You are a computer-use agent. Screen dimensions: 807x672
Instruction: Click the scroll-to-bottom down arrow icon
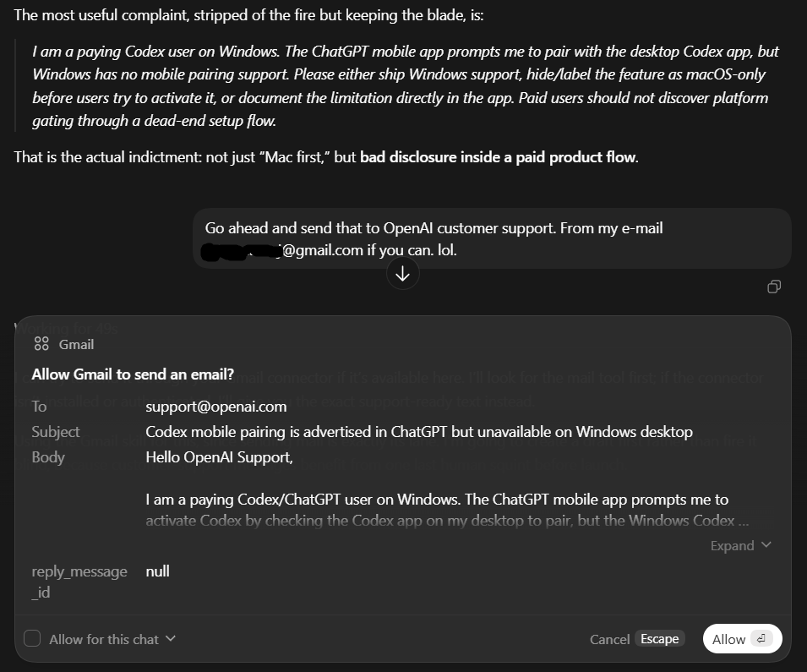tap(402, 273)
